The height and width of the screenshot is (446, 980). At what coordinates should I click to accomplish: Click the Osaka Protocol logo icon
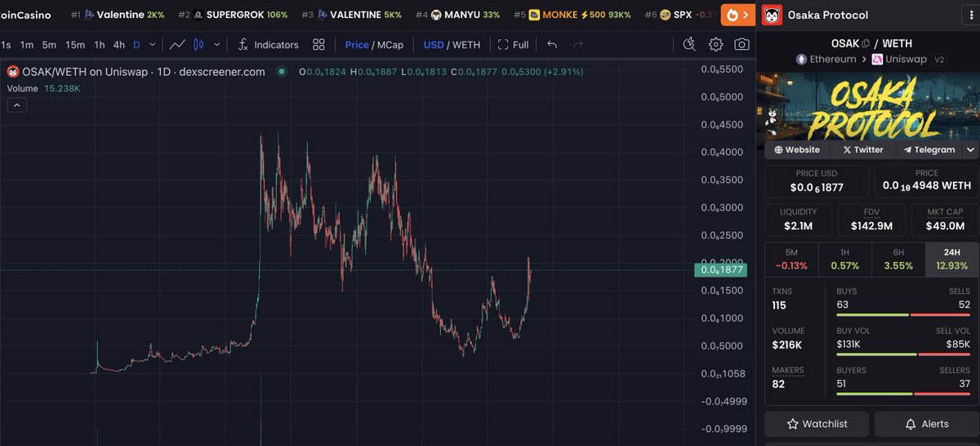pos(771,15)
